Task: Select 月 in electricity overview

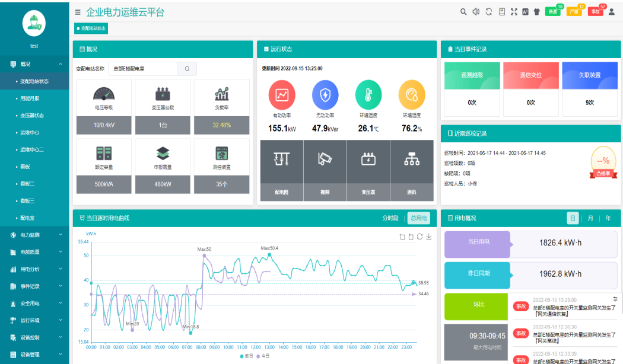Action: 590,218
